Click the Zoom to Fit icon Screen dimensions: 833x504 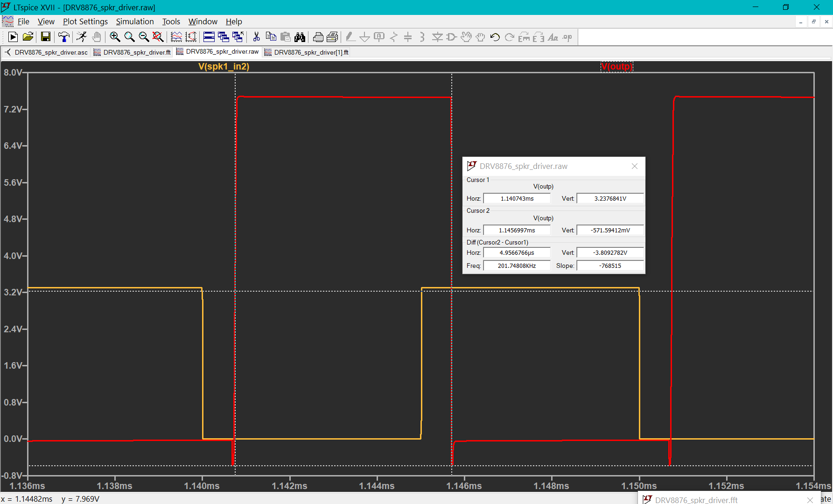[x=158, y=37]
